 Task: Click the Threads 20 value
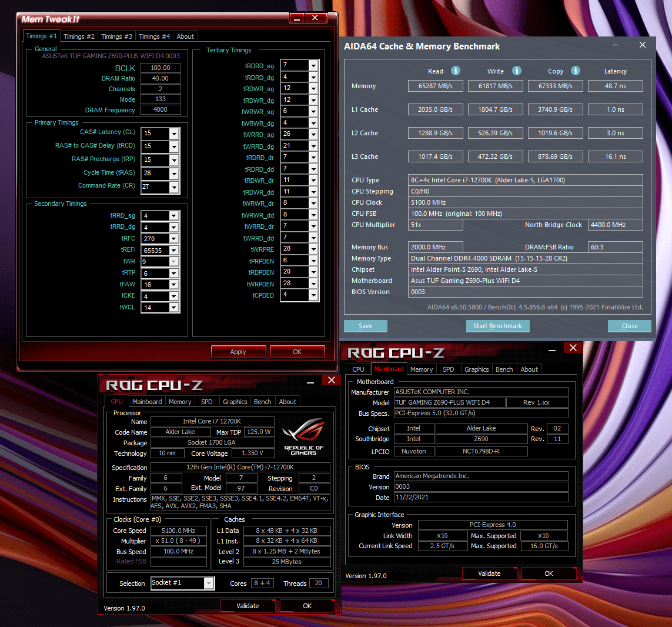click(x=319, y=583)
